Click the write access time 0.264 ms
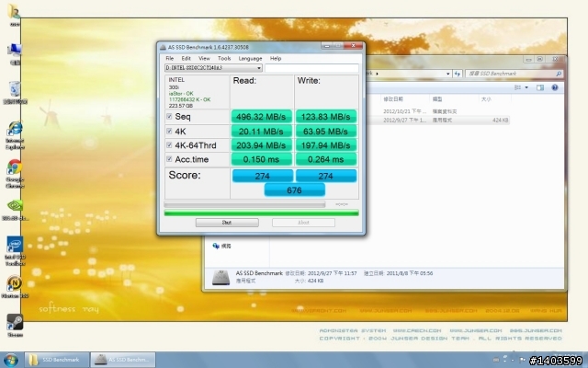This screenshot has width=588, height=368. (x=326, y=159)
